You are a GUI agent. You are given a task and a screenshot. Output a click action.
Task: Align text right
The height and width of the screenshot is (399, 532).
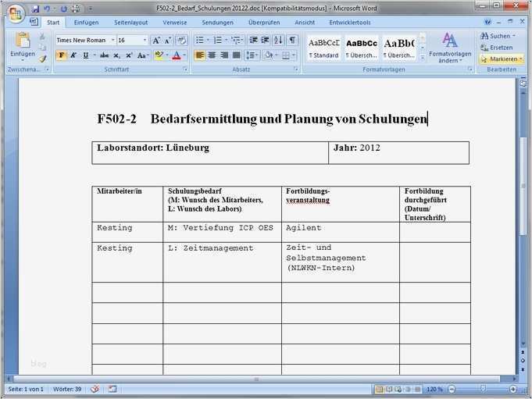(224, 55)
